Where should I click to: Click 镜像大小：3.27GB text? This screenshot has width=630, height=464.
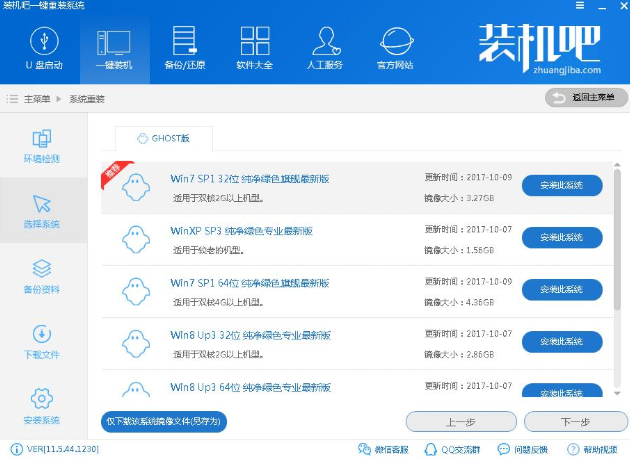pyautogui.click(x=459, y=198)
